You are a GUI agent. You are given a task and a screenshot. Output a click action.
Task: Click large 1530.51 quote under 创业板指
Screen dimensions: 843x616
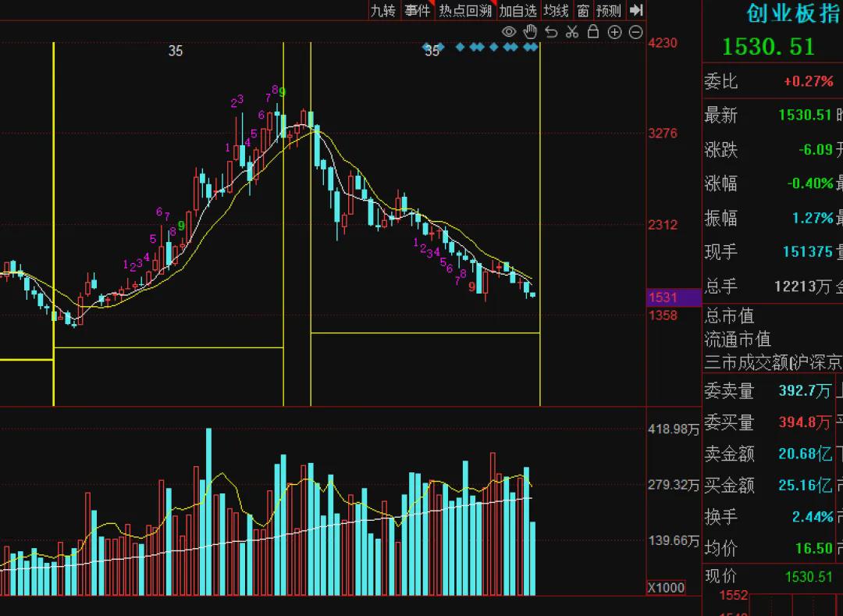point(768,47)
